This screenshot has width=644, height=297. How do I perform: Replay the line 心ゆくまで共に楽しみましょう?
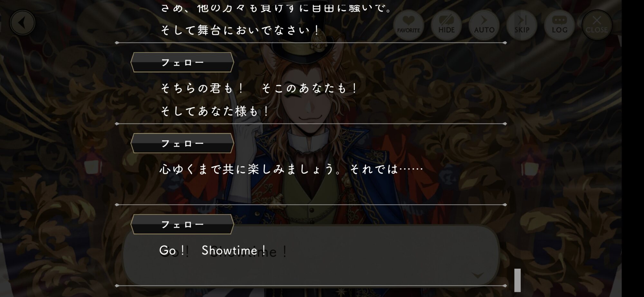(291, 169)
